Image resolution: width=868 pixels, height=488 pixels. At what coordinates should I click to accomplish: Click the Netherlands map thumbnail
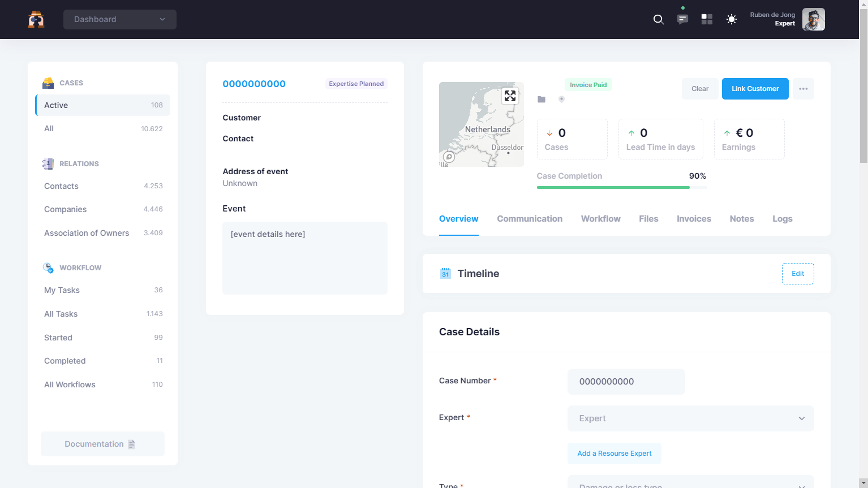coord(482,124)
